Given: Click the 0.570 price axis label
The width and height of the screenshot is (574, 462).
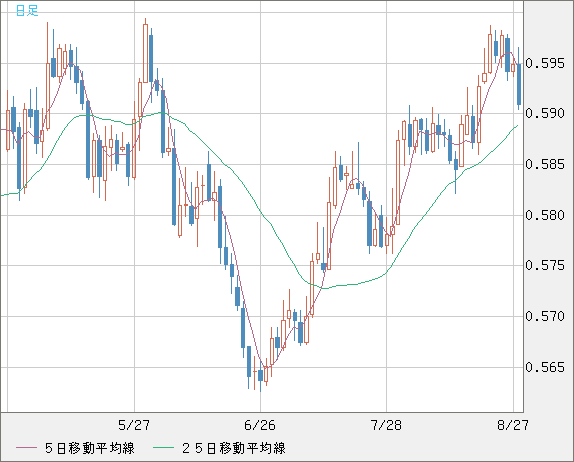Looking at the screenshot, I should tap(545, 316).
